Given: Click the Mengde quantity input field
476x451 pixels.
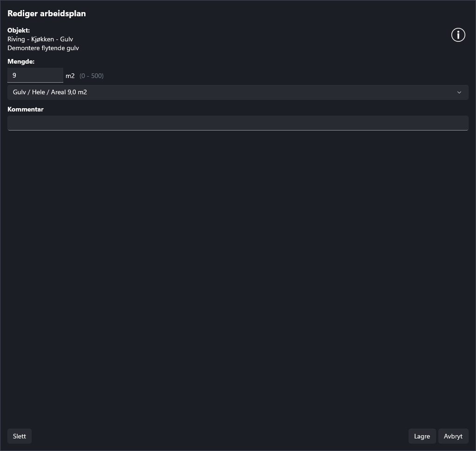Looking at the screenshot, I should [35, 75].
